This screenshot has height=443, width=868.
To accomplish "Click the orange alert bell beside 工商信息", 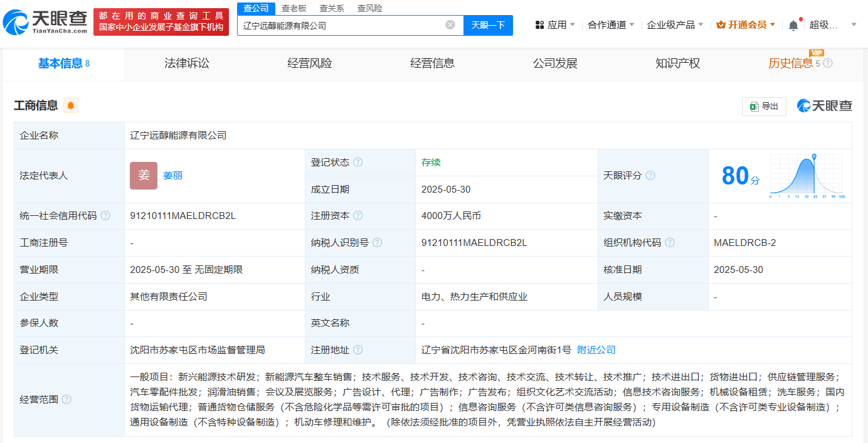I will click(x=71, y=105).
